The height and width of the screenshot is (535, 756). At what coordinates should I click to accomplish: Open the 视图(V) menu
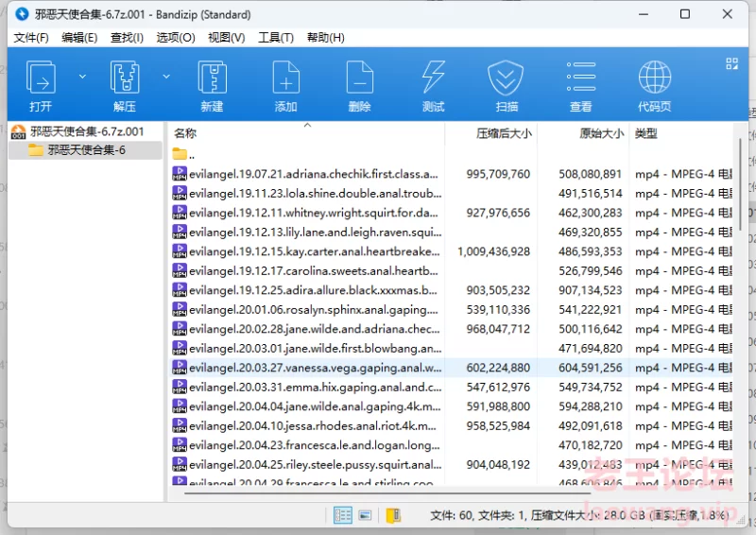(x=226, y=38)
